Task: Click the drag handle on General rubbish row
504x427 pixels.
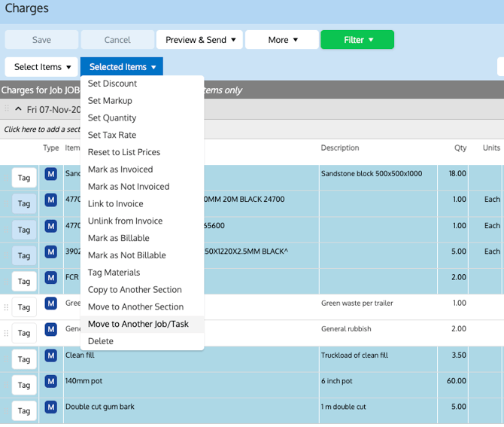Action: point(7,333)
